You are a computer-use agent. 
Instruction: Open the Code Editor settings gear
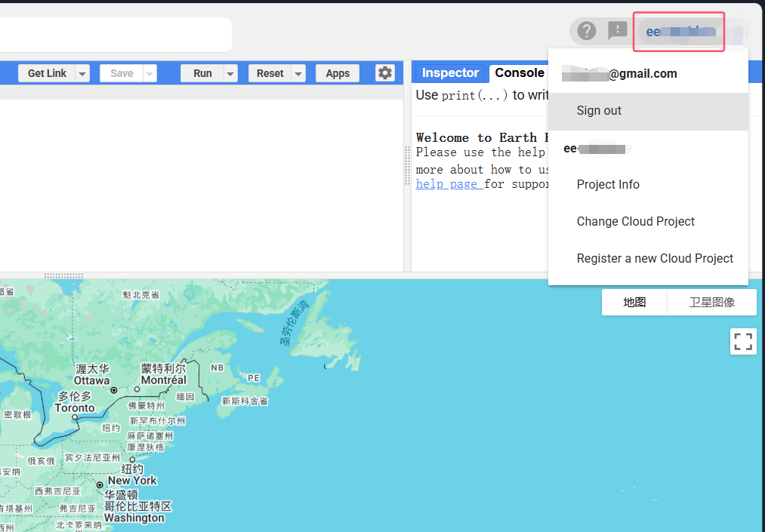pyautogui.click(x=384, y=72)
